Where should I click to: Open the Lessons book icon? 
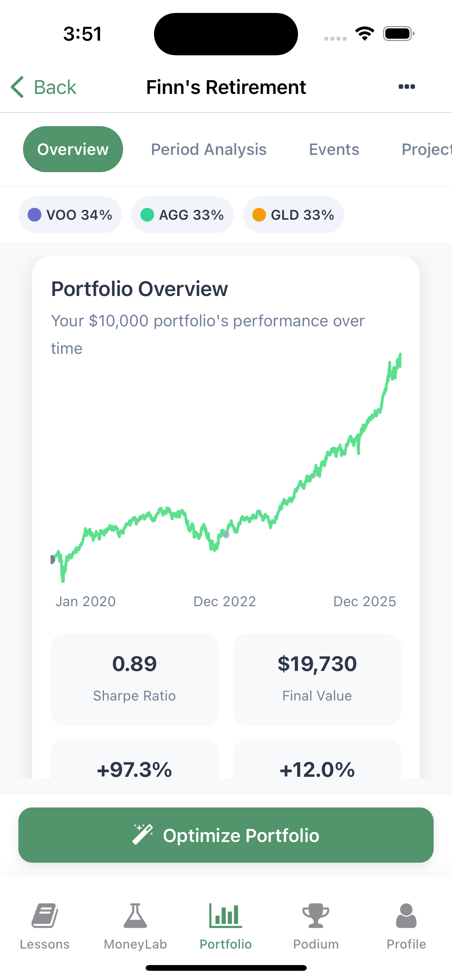[45, 916]
